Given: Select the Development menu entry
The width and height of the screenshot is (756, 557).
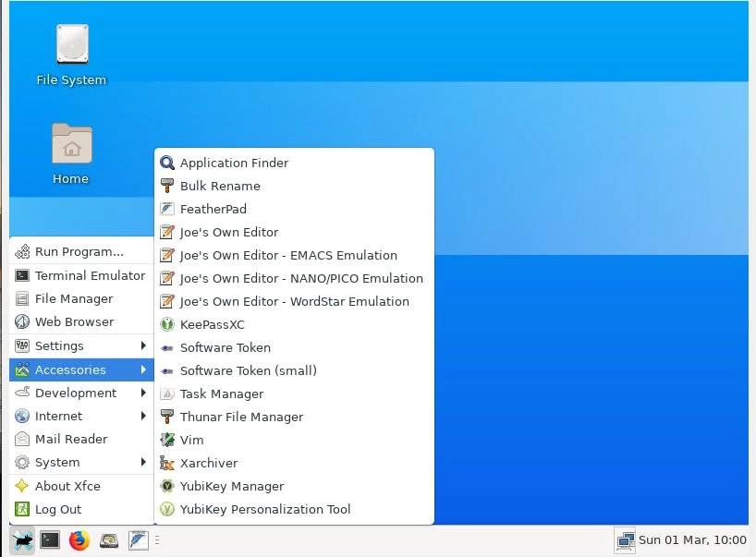Looking at the screenshot, I should pyautogui.click(x=81, y=393).
